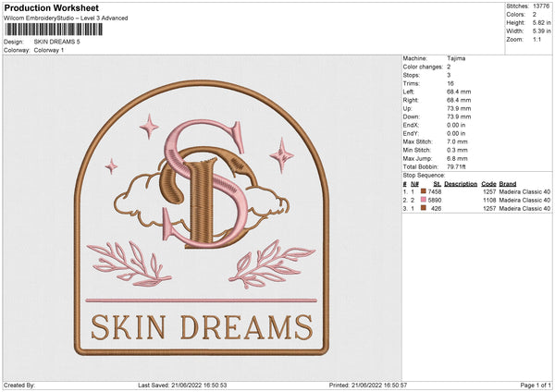The width and height of the screenshot is (555, 392).
Task: Click the pink swatch for stop 5890
Action: point(424,200)
